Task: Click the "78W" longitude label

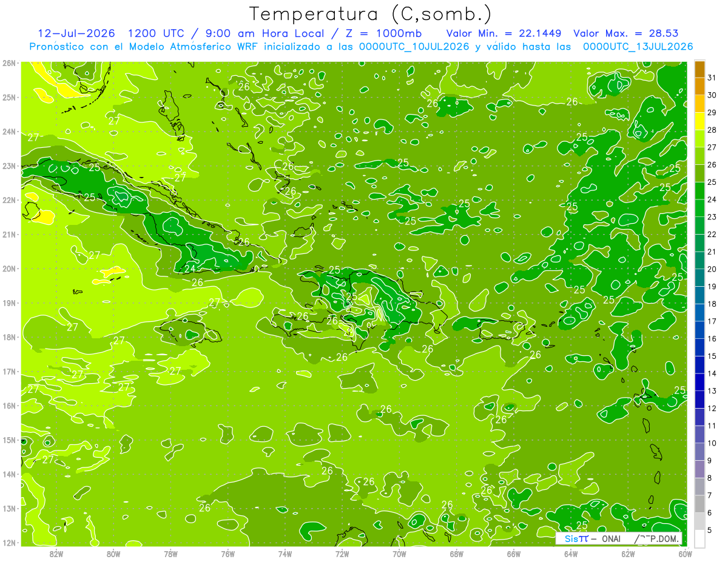Action: click(x=170, y=554)
